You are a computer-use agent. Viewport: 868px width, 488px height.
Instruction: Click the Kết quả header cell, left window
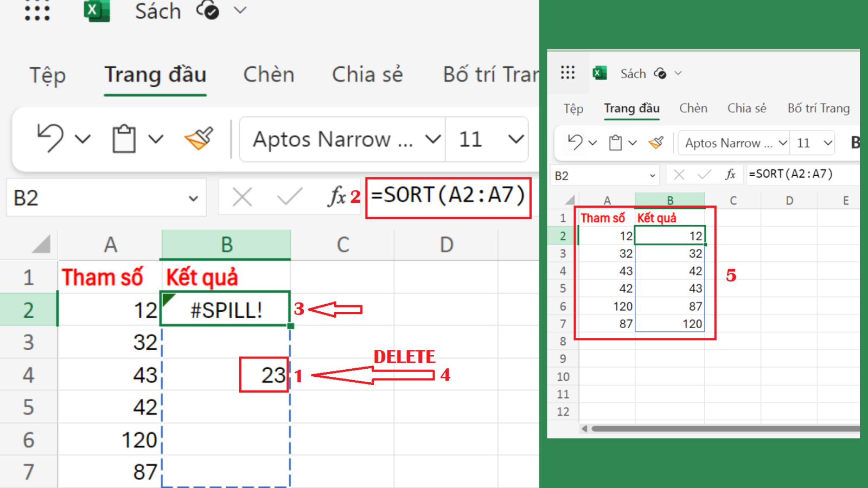click(226, 277)
